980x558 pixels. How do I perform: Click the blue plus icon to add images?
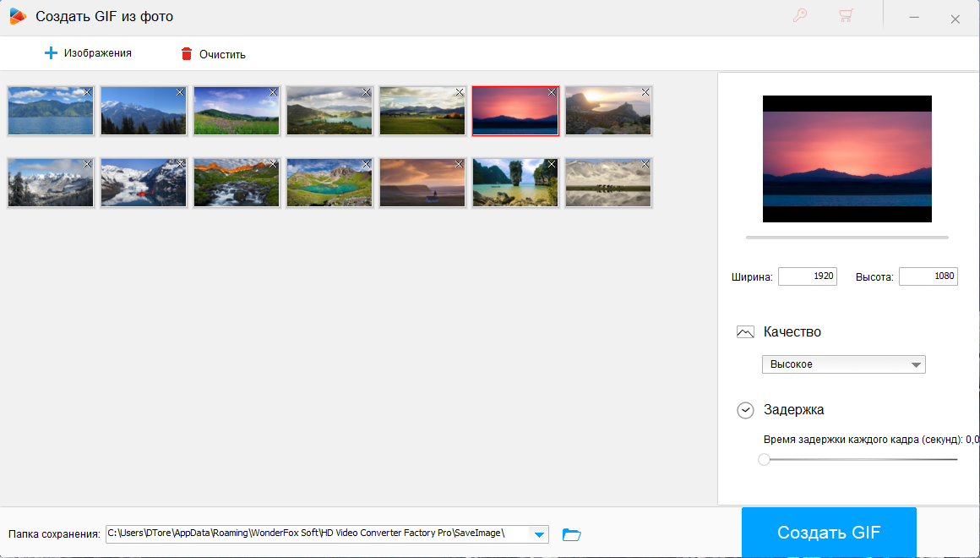51,53
